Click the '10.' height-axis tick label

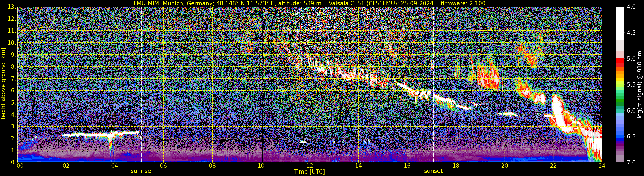point(12,43)
